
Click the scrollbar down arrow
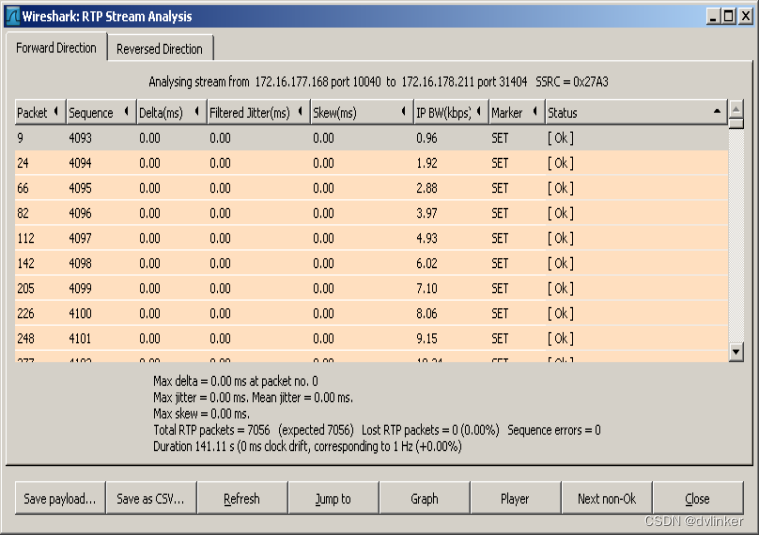coord(736,351)
